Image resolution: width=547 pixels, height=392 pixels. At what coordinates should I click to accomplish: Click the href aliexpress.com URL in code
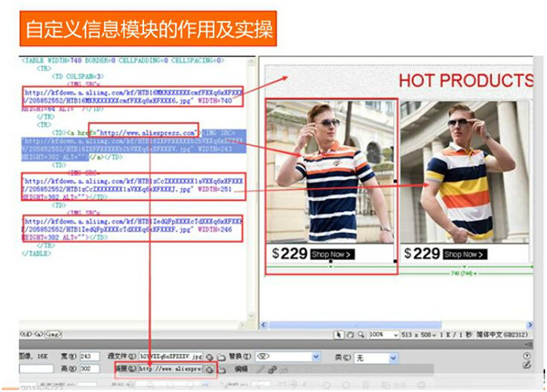coord(148,133)
